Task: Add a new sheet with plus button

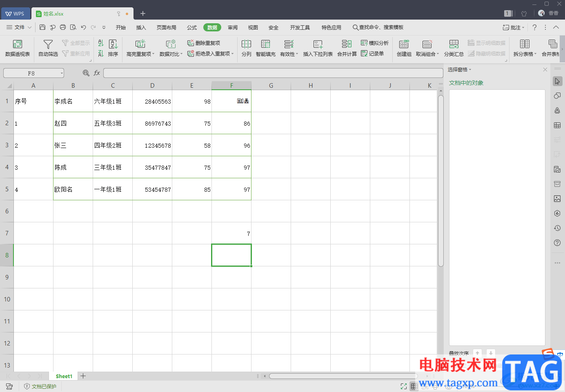Action: (83, 376)
